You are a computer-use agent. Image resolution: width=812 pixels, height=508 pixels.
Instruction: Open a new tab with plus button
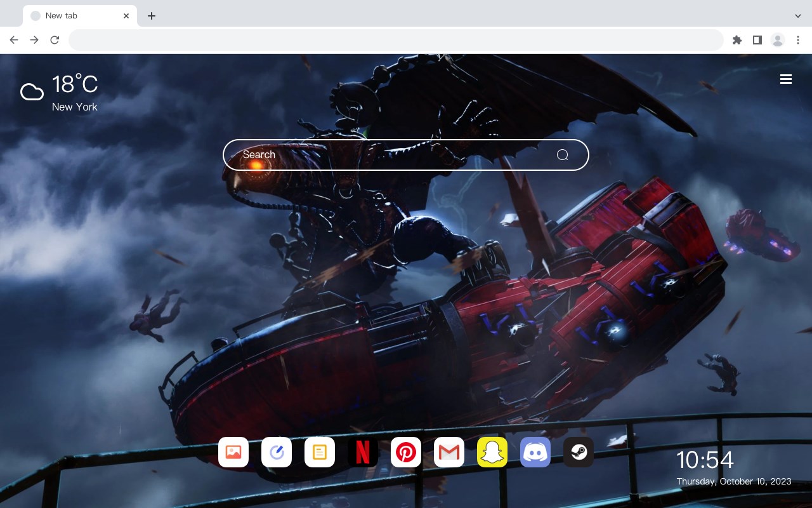coord(151,16)
